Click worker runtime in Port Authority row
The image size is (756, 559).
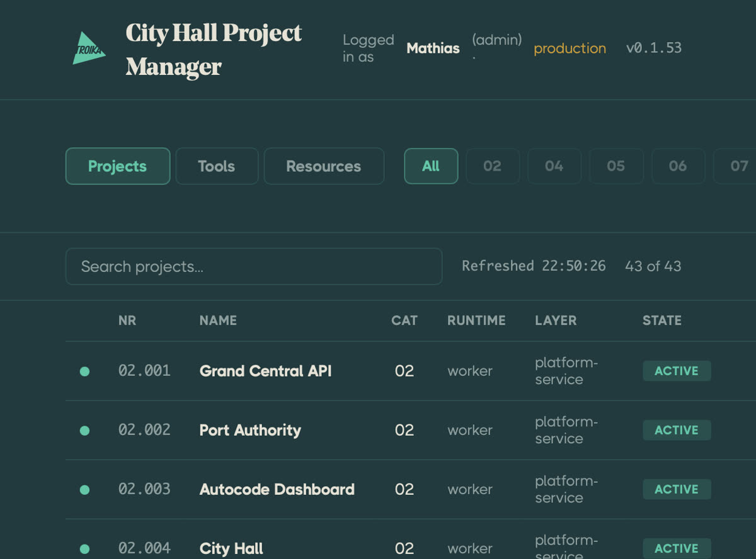click(470, 431)
